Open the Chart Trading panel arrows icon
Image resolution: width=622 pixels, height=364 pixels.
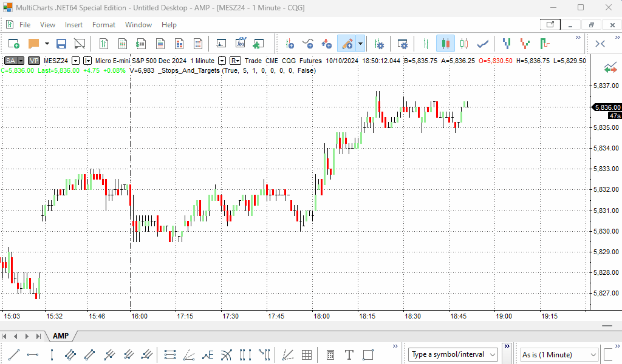(609, 69)
